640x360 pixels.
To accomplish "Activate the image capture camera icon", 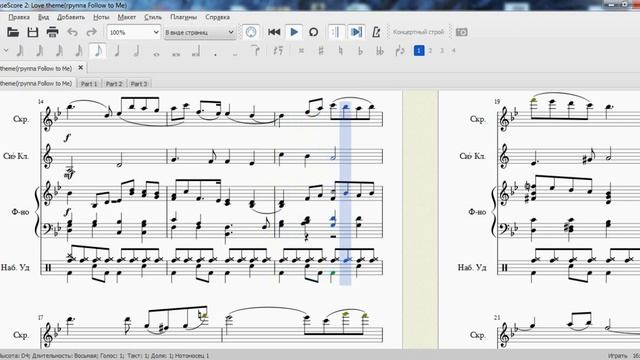I will click(x=462, y=32).
